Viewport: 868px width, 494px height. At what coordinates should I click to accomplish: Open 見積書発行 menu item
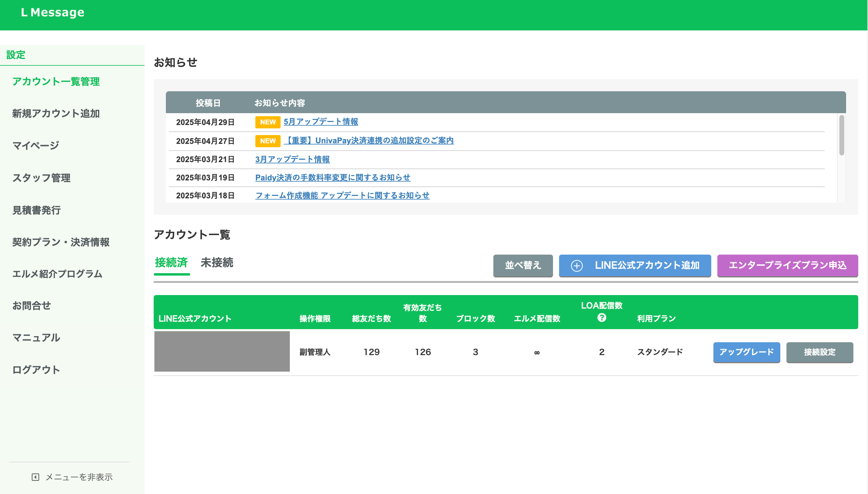click(37, 210)
